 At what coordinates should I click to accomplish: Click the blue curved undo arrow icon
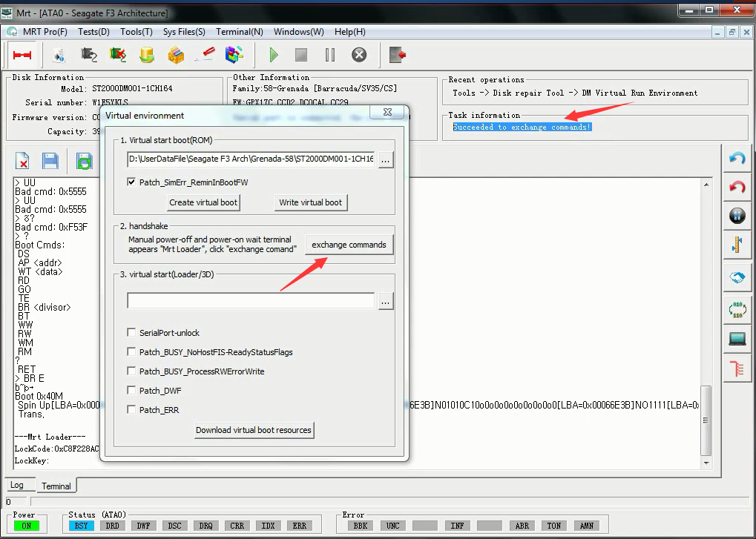pos(737,159)
